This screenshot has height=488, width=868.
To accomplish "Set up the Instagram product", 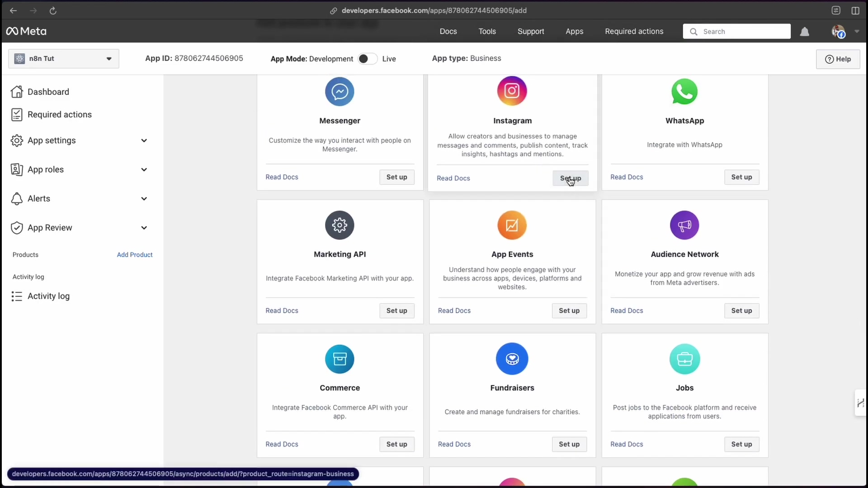I will tap(570, 178).
